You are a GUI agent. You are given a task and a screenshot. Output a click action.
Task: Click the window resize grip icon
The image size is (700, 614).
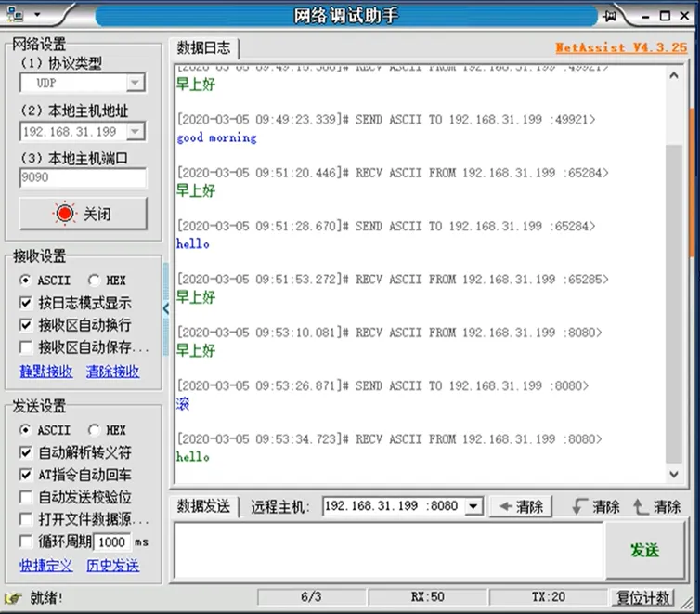point(688,603)
